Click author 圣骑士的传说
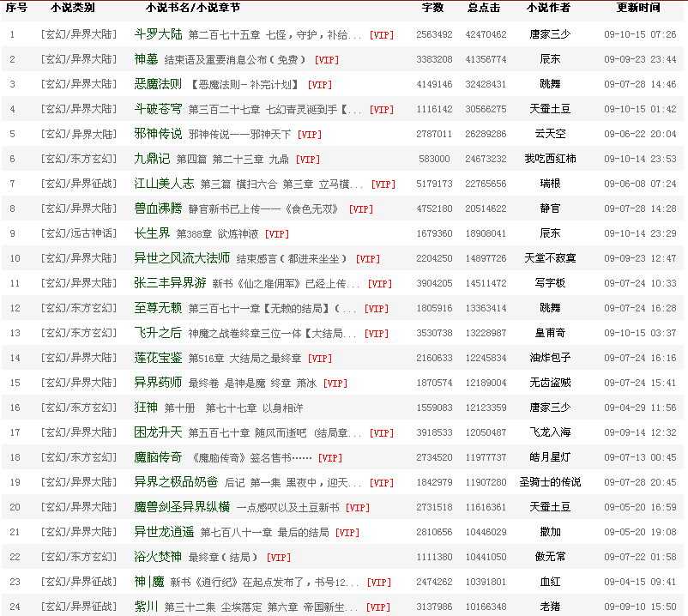Viewport: 688px width, 616px height. click(x=550, y=482)
